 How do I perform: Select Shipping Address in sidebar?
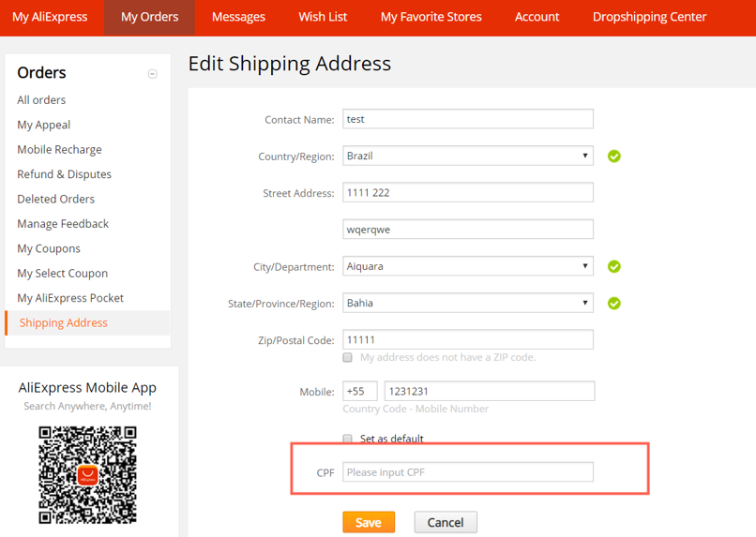[87, 322]
